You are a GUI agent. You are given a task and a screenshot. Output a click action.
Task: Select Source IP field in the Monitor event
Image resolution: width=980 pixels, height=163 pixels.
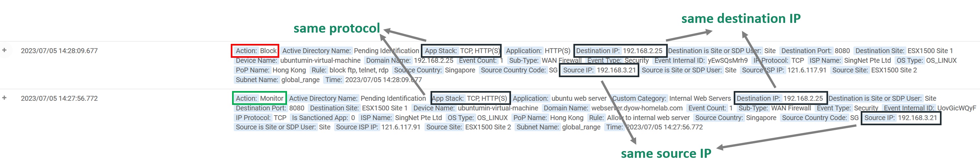[900, 118]
